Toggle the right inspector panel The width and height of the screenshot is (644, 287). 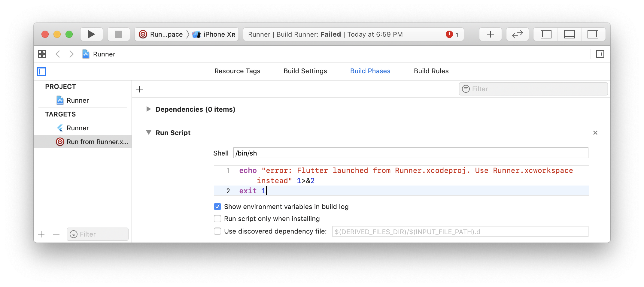(x=593, y=34)
